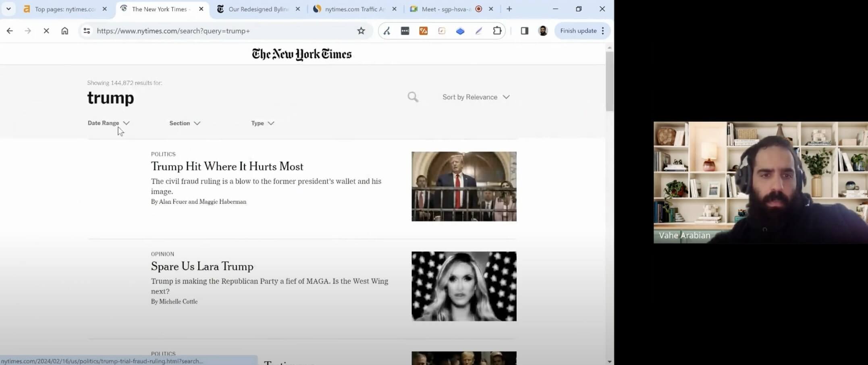This screenshot has width=868, height=365.
Task: Open Spare Us Lara Trump article
Action: [202, 266]
